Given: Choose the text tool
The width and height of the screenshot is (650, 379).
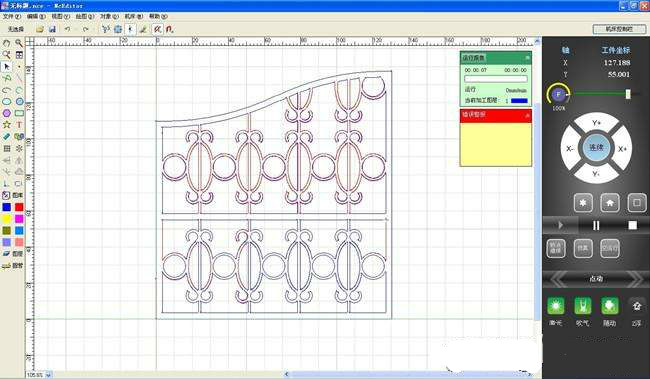Looking at the screenshot, I should (x=19, y=125).
